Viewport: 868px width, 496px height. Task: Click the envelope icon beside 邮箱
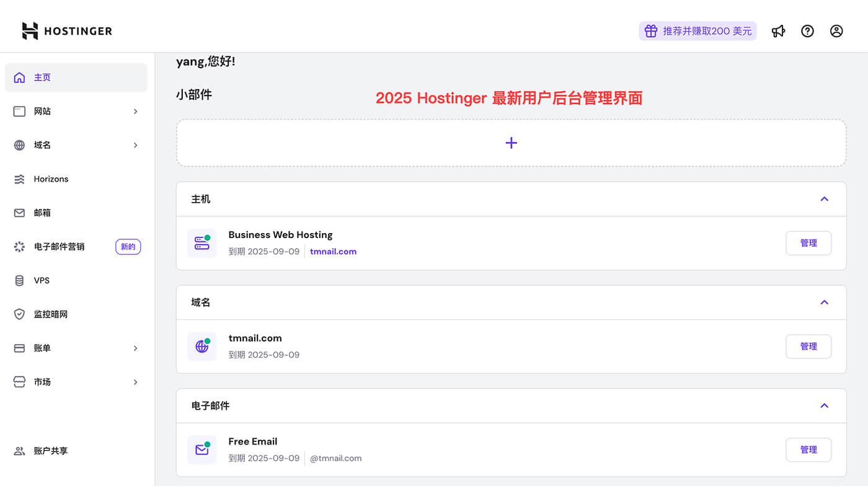20,213
